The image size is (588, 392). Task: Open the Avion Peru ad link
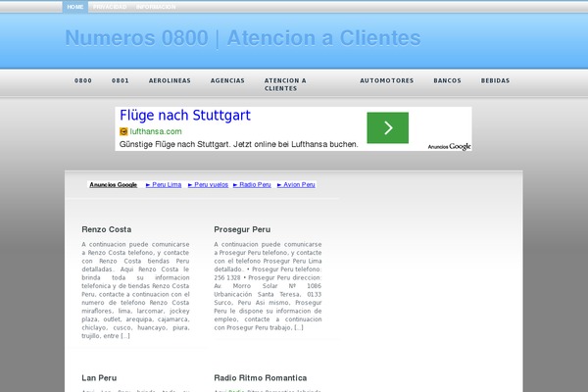(x=296, y=184)
